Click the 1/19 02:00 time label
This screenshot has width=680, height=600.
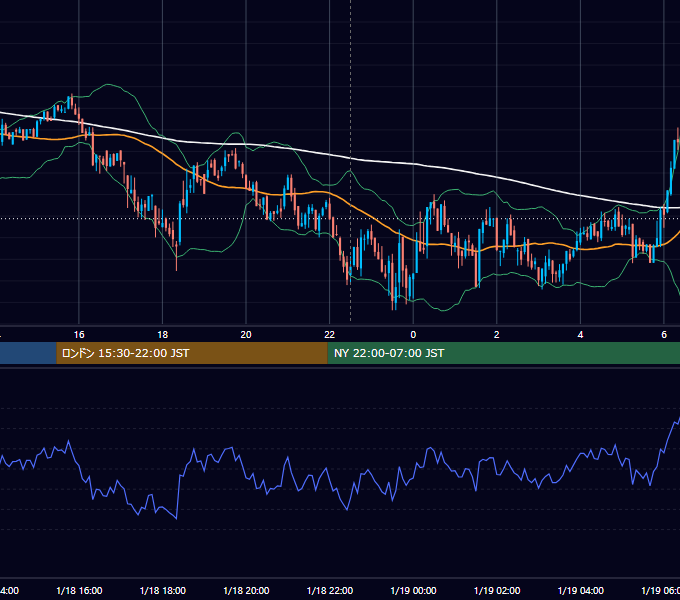(497, 590)
